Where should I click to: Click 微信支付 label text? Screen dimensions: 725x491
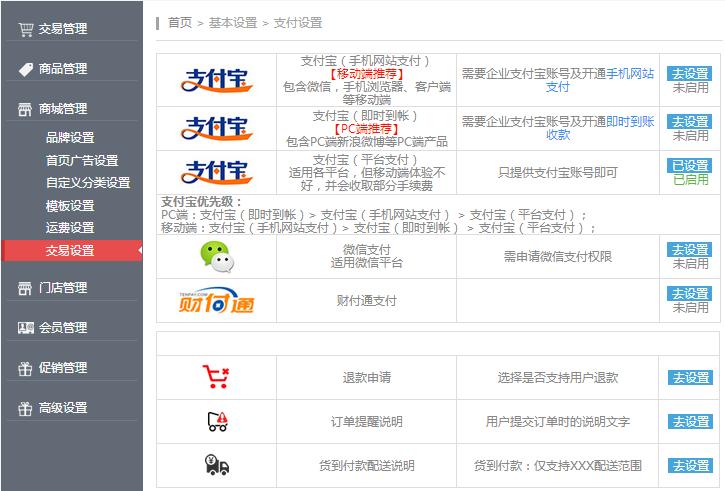(367, 250)
